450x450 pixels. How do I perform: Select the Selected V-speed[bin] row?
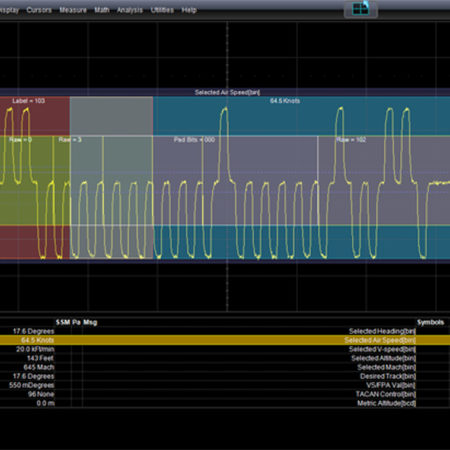pos(225,349)
